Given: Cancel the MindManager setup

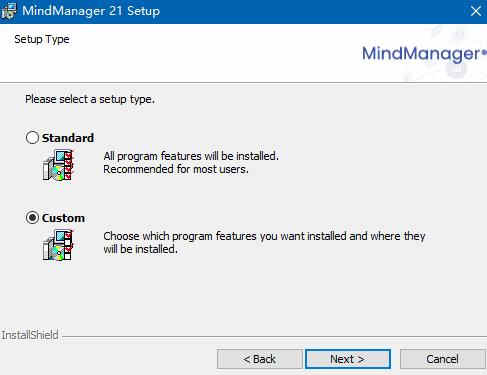Looking at the screenshot, I should (442, 359).
